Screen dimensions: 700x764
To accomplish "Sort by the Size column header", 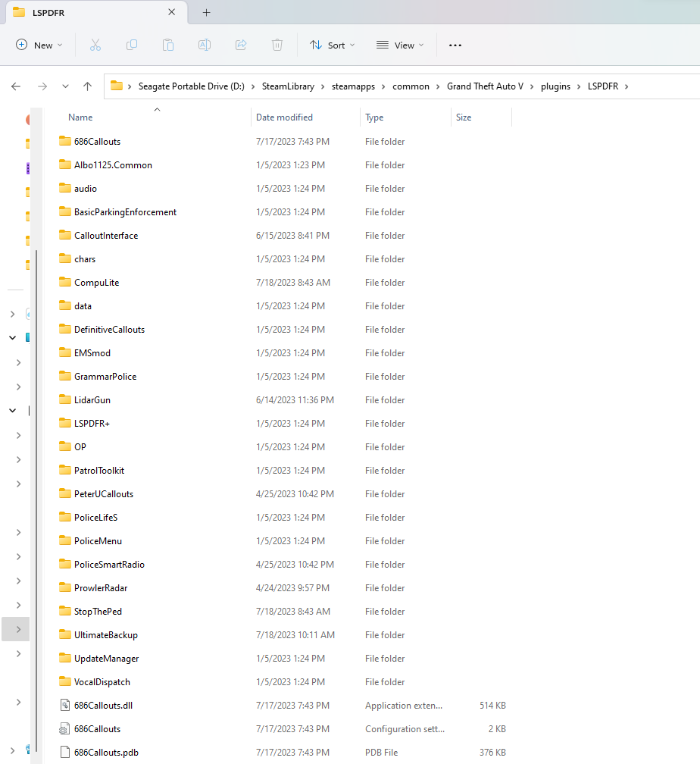I will pyautogui.click(x=464, y=117).
